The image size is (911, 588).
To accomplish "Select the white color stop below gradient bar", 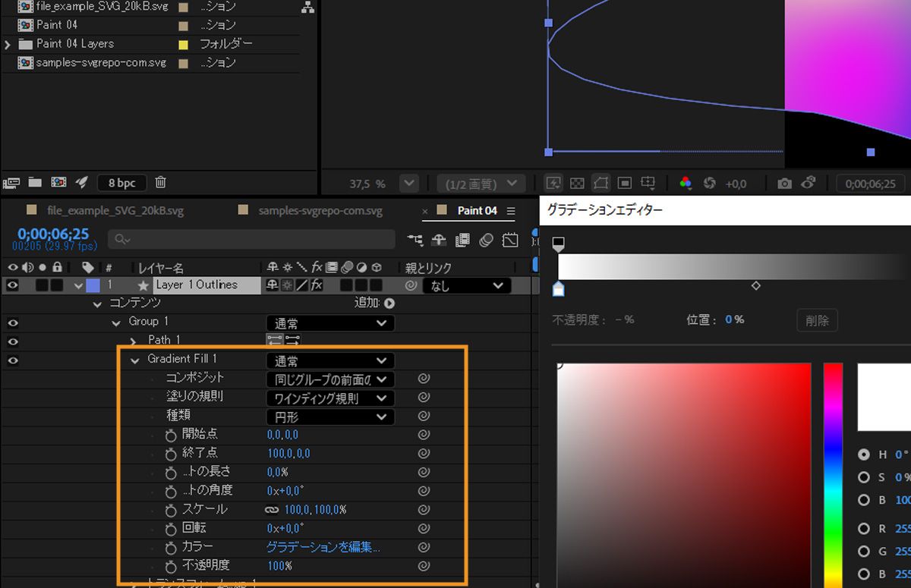I will tap(558, 289).
